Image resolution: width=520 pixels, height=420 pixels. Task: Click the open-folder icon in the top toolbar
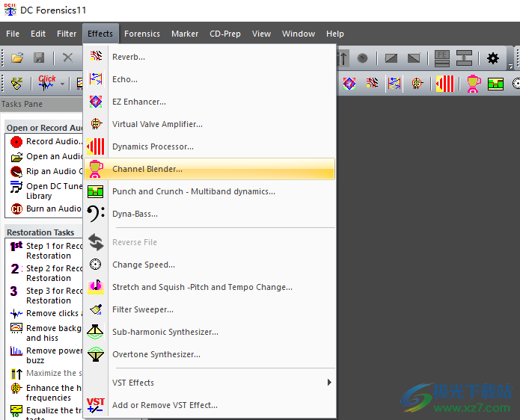pyautogui.click(x=17, y=58)
